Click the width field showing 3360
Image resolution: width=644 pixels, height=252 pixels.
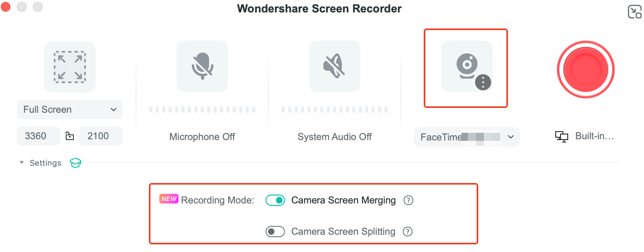[38, 136]
